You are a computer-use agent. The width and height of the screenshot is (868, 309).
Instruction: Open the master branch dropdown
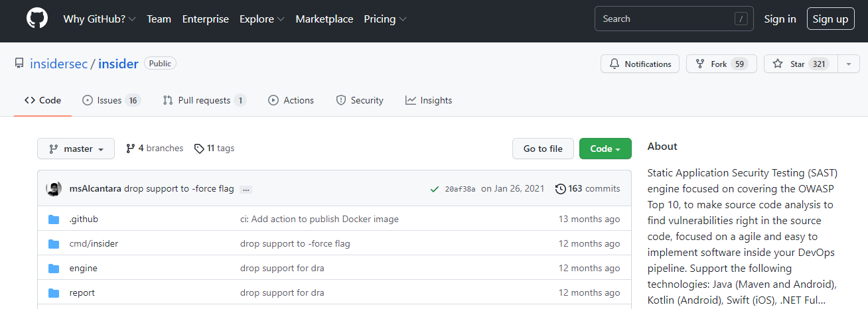(x=76, y=149)
